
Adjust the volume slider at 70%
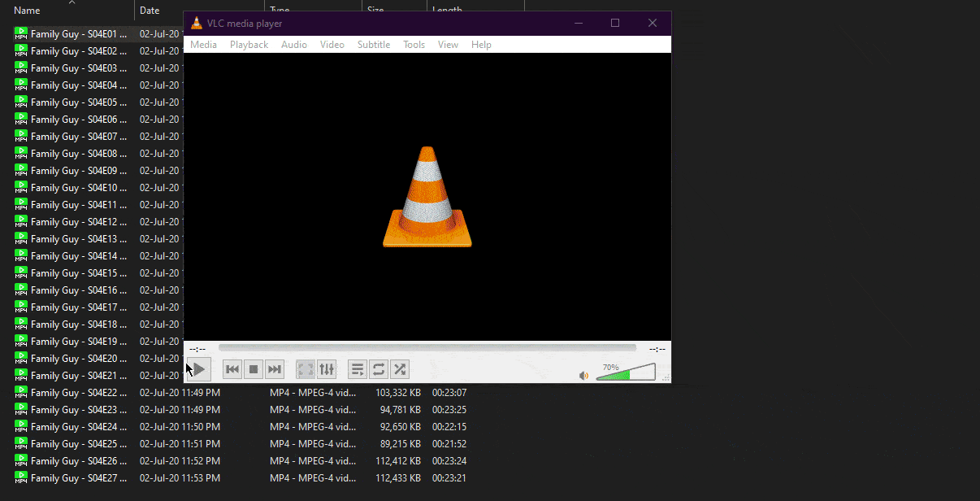coord(626,373)
